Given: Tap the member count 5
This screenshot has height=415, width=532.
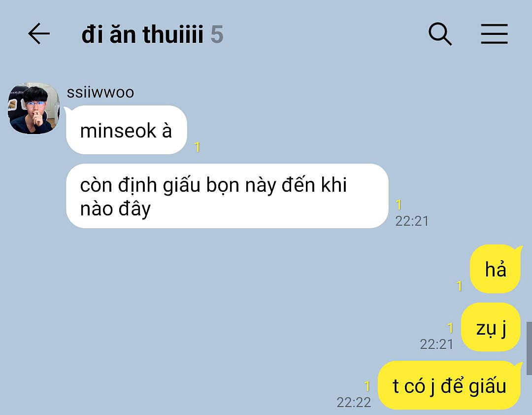Looking at the screenshot, I should tap(217, 35).
